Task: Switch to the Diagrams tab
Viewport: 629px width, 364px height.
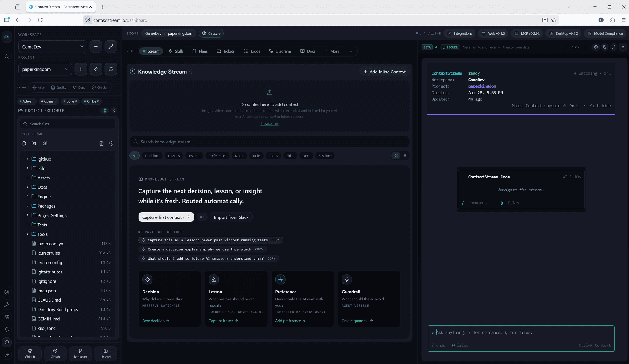Action: pos(280,51)
